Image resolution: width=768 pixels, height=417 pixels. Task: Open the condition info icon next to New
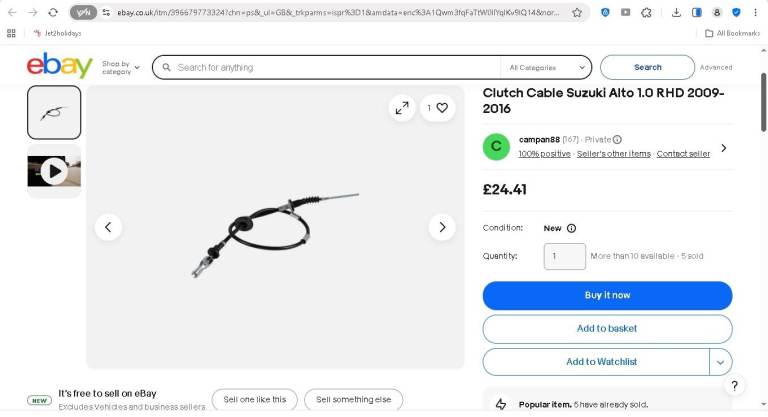tap(571, 228)
